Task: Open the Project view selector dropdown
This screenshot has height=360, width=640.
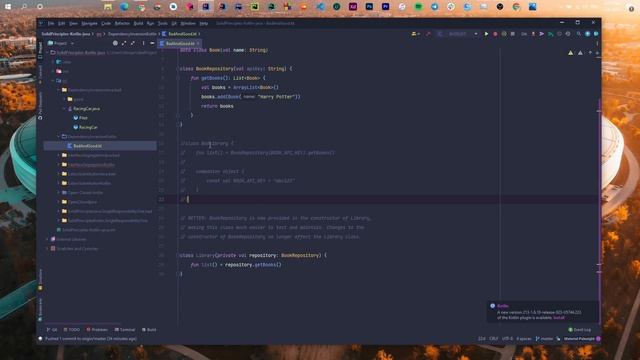Action: coord(61,43)
